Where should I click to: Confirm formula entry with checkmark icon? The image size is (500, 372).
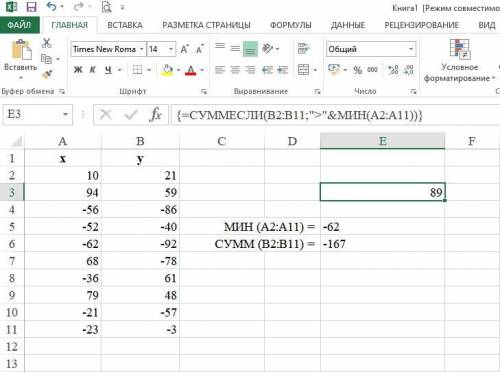[x=131, y=115]
